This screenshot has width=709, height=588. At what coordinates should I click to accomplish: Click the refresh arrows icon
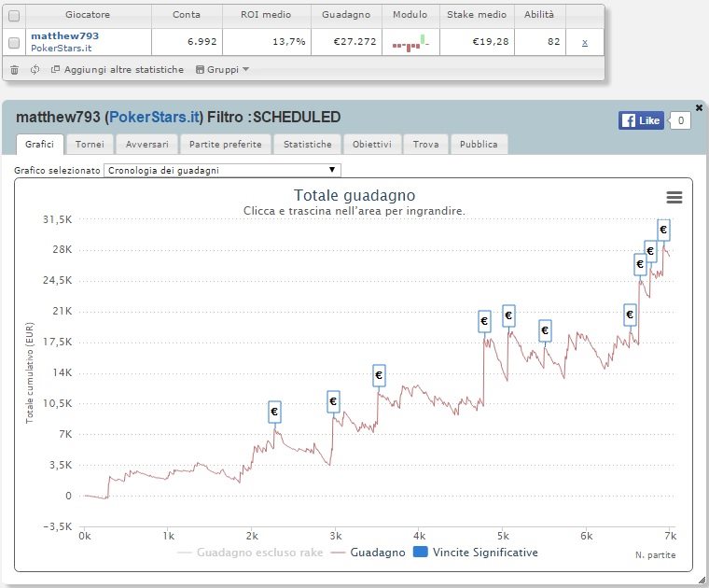[x=35, y=70]
